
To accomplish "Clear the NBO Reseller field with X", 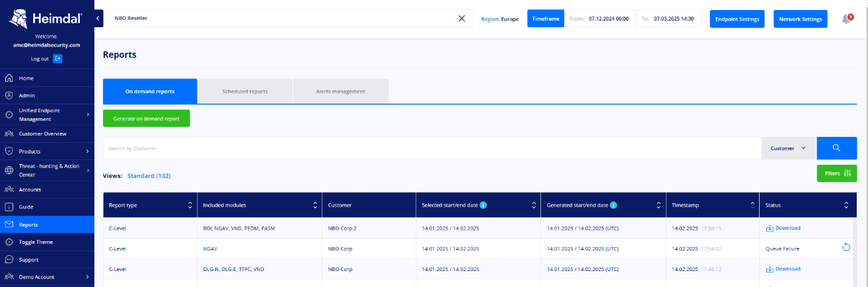I will [462, 19].
